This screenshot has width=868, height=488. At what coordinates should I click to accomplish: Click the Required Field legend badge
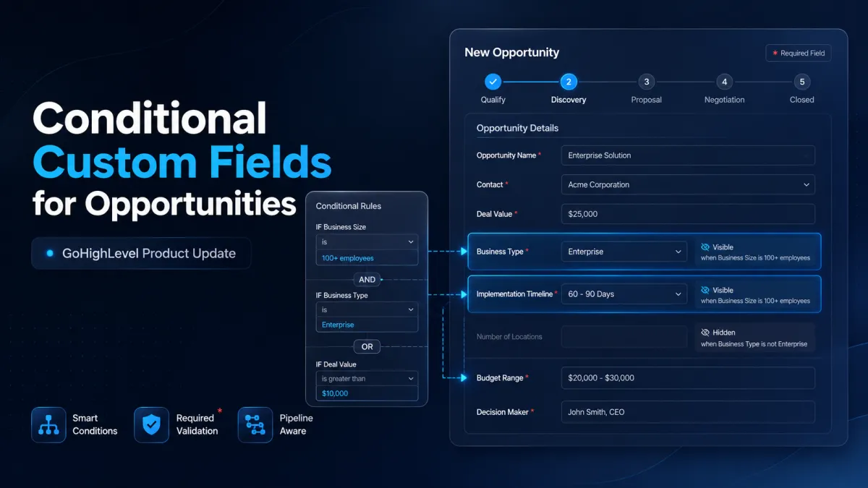(799, 53)
